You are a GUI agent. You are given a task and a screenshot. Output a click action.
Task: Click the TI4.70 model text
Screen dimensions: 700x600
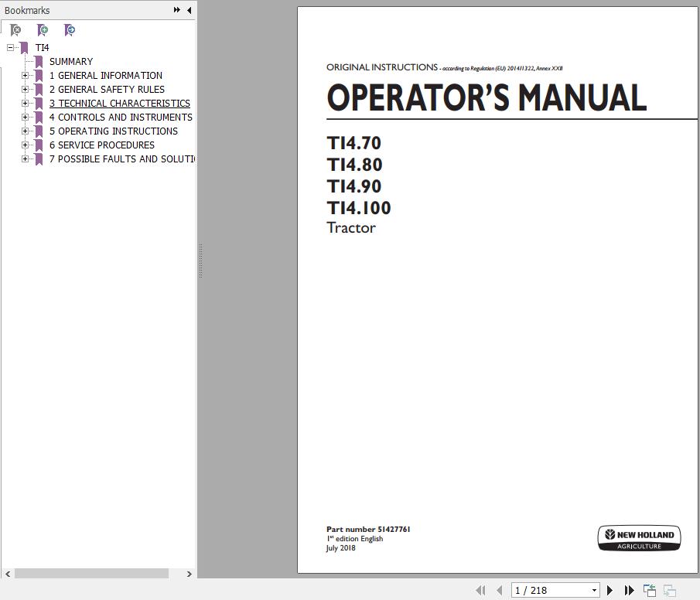354,143
